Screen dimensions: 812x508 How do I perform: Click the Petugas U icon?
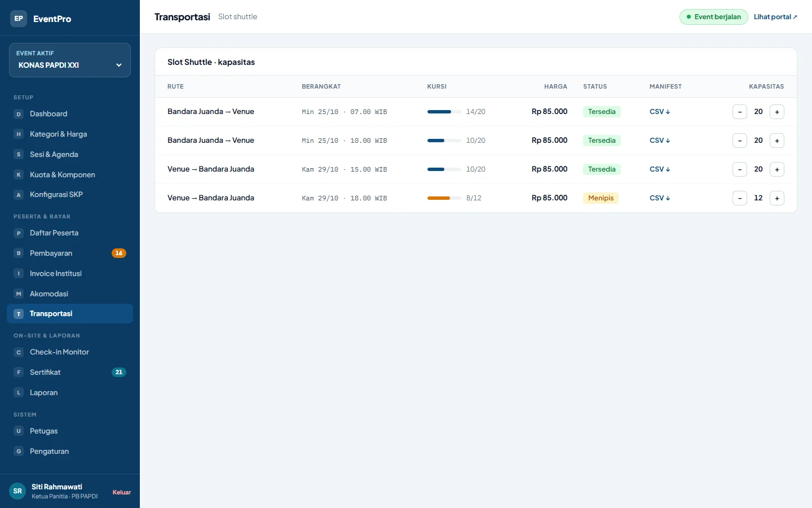pyautogui.click(x=19, y=431)
